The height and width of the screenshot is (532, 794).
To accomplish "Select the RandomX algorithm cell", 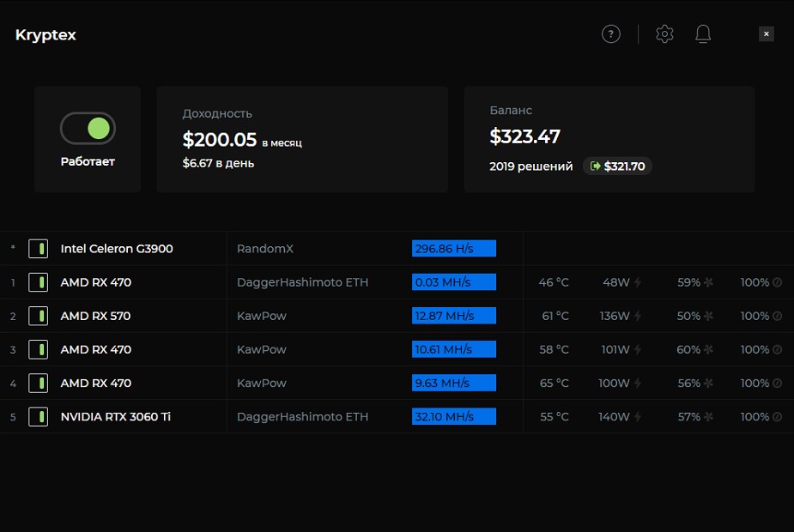I will pyautogui.click(x=265, y=249).
